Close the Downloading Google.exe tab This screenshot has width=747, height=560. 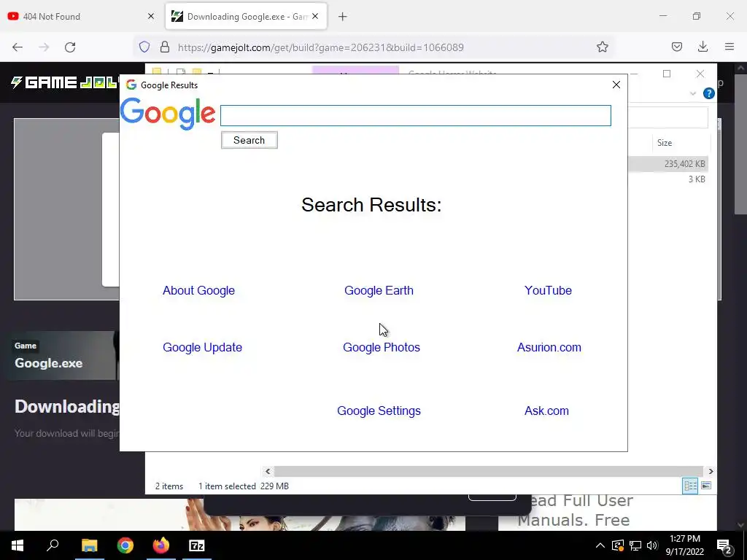(315, 17)
